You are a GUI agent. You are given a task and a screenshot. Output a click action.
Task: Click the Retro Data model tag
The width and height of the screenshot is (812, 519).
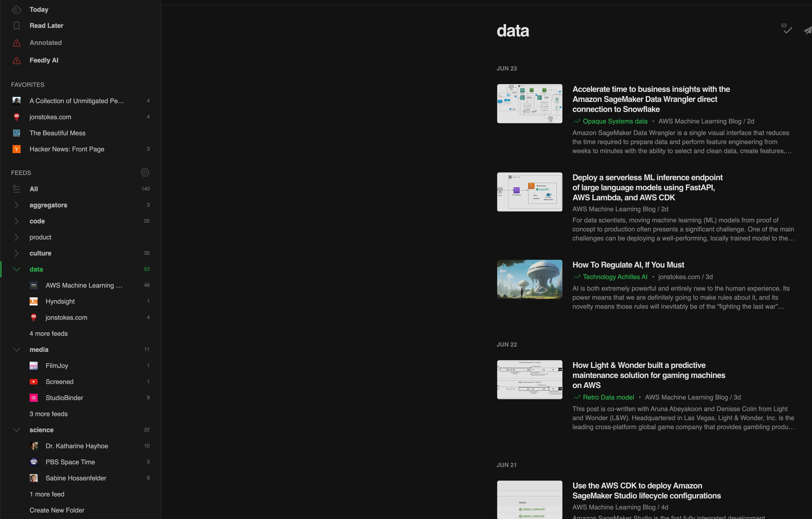[x=608, y=397]
